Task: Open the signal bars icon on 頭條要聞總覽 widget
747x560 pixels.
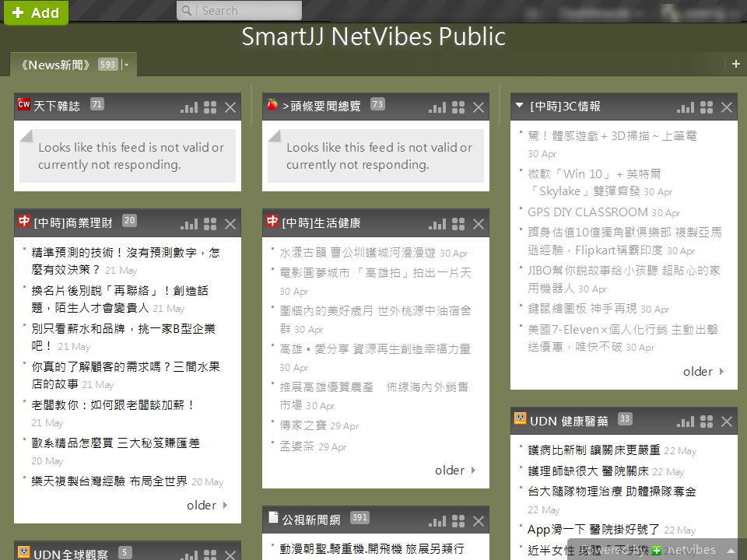Action: 437,107
